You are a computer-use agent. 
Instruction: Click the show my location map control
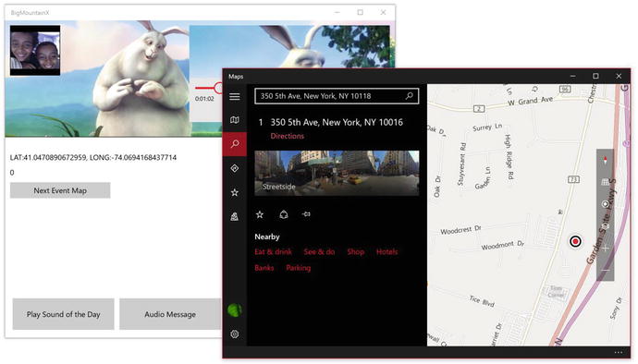(605, 204)
